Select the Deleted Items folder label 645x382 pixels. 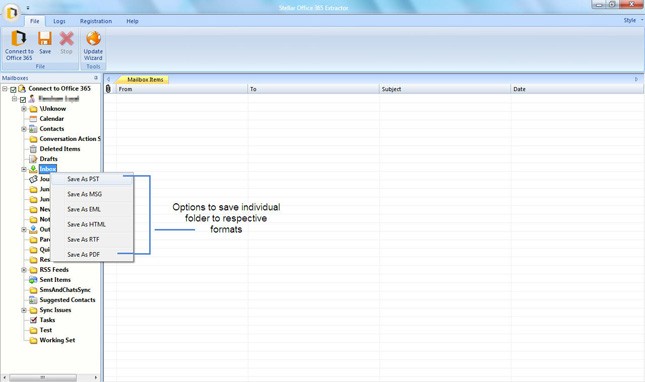[x=60, y=149]
